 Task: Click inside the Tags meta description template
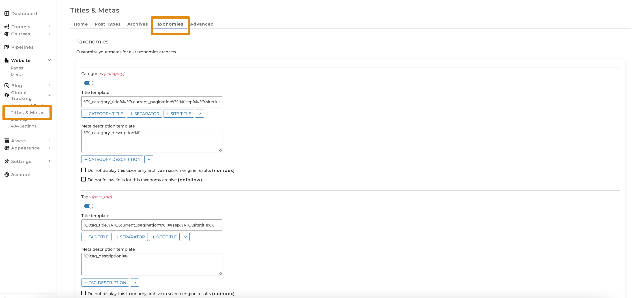pos(152,264)
